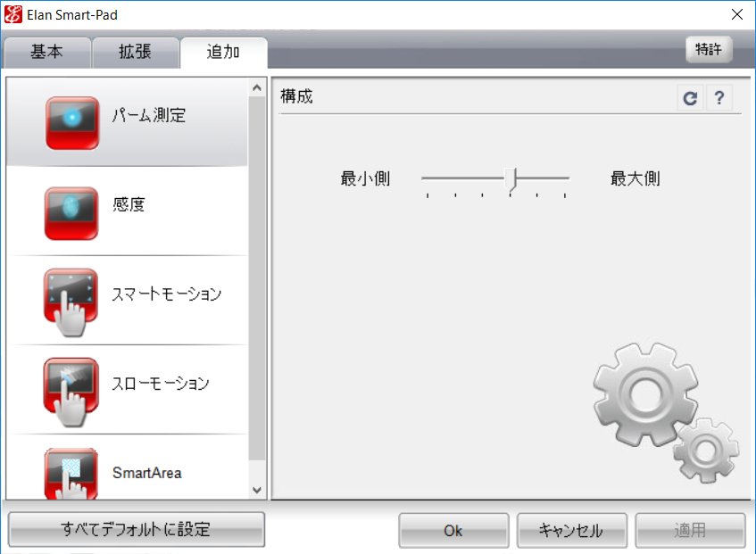
Task: Select the SmartArea text label
Action: (x=147, y=473)
